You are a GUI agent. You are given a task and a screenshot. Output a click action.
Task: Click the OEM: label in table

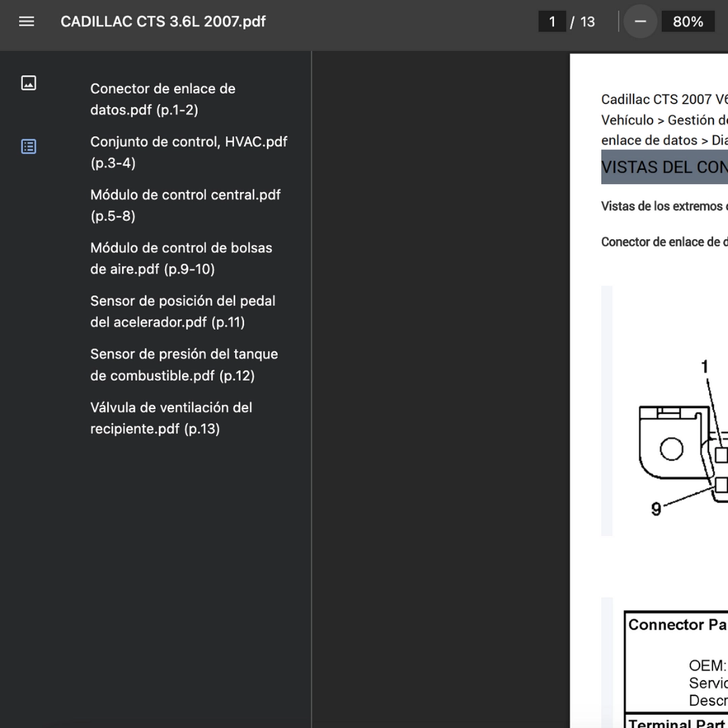click(708, 666)
